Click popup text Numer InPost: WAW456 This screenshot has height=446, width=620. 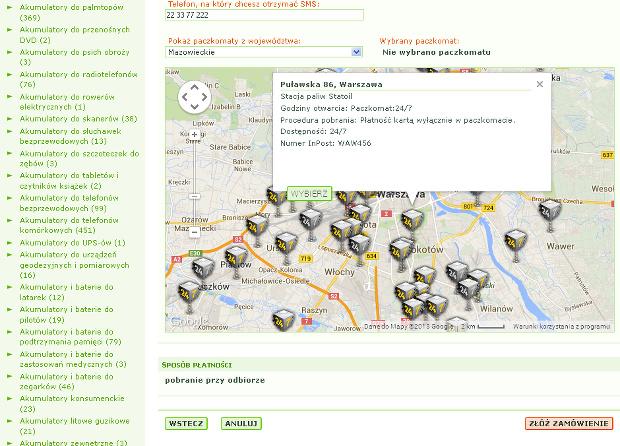pyautogui.click(x=326, y=143)
